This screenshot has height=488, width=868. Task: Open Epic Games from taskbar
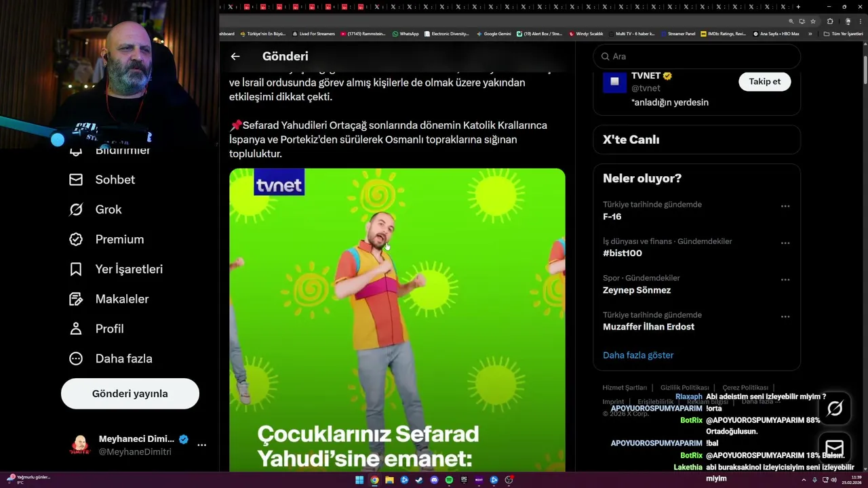[x=464, y=480]
